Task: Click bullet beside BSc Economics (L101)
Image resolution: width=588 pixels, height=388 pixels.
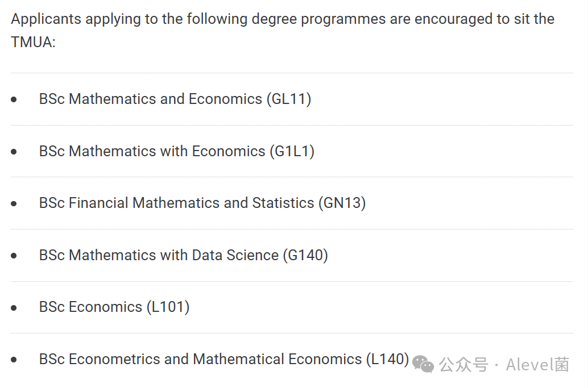Action: pos(14,308)
